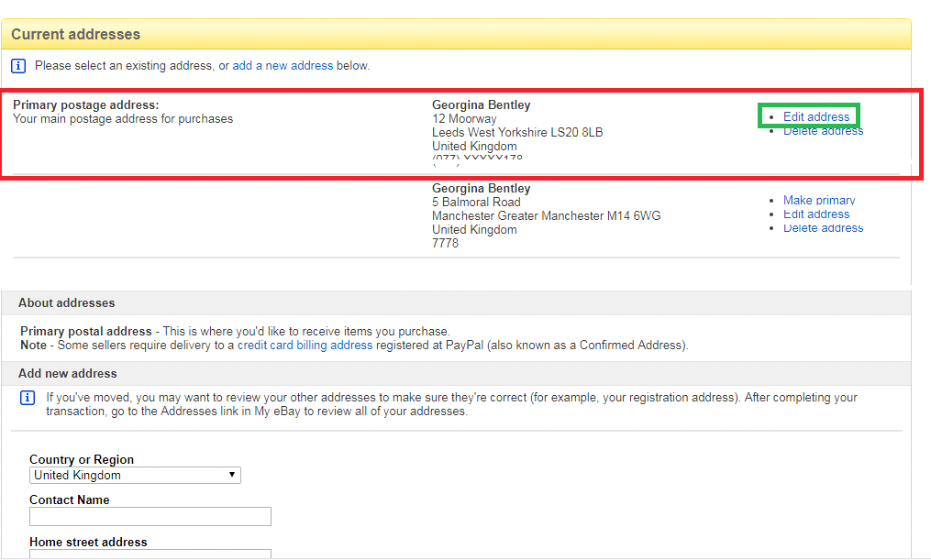Click into the Contact Name field
This screenshot has width=931, height=560.
pyautogui.click(x=150, y=516)
